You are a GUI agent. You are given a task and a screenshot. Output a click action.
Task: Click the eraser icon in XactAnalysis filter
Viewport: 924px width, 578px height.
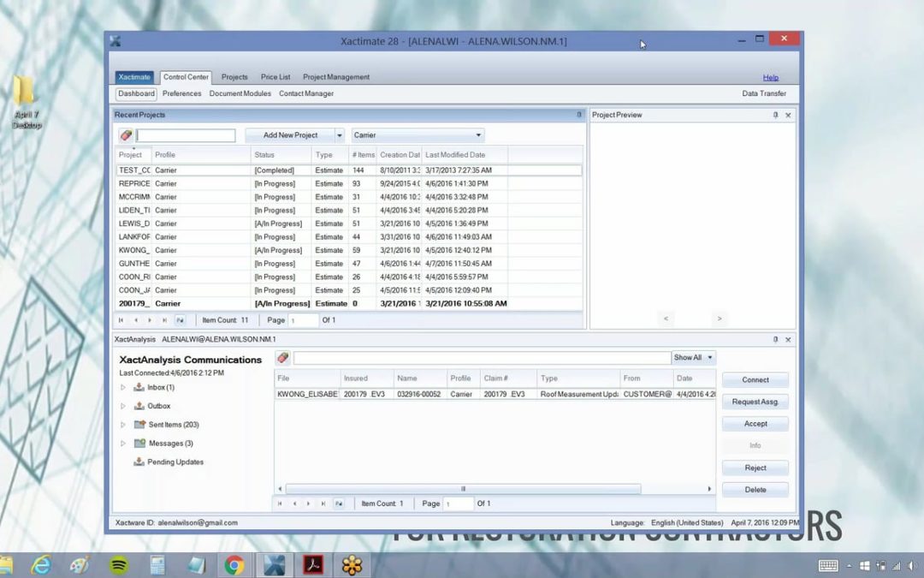pyautogui.click(x=283, y=357)
